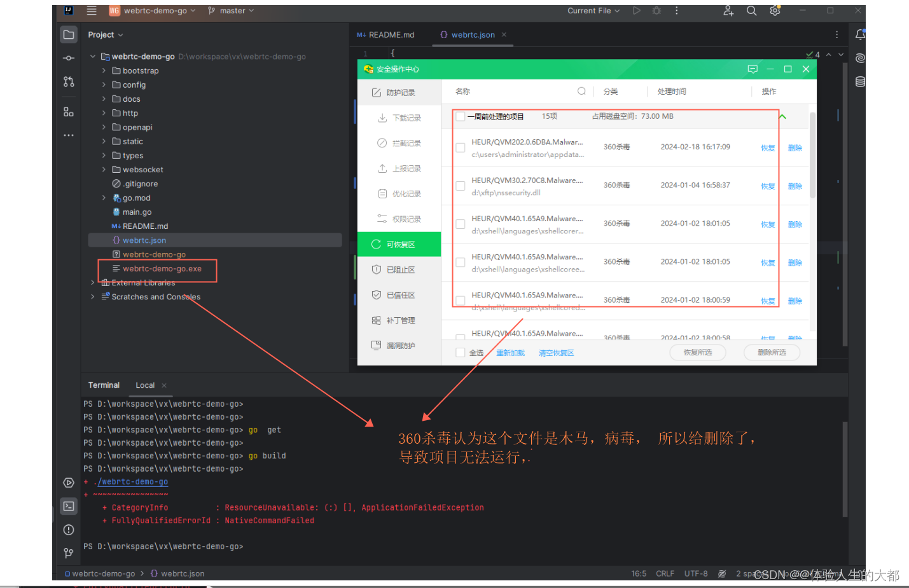Click the CRLF line separator status item
This screenshot has height=588, width=909.
pyautogui.click(x=665, y=573)
